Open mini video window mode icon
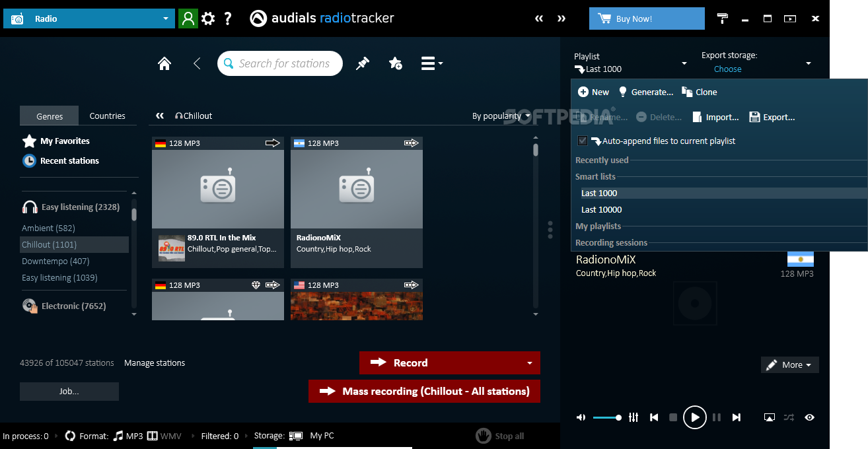Screen dimensions: 868x449 point(790,18)
